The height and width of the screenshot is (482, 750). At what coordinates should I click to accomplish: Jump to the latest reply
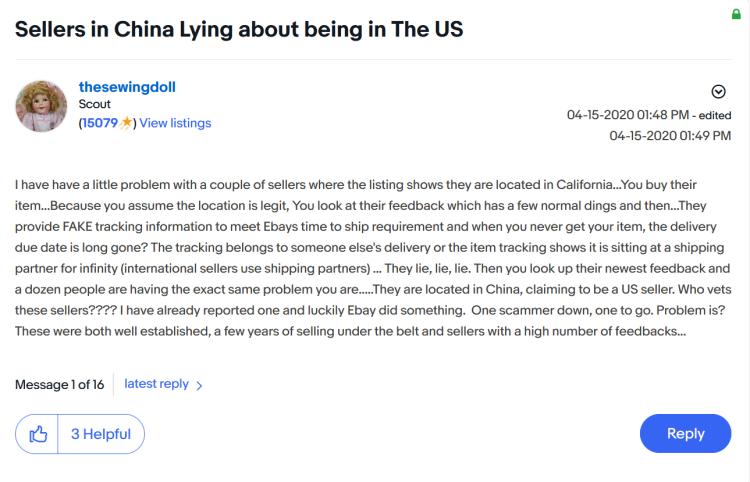tap(156, 384)
